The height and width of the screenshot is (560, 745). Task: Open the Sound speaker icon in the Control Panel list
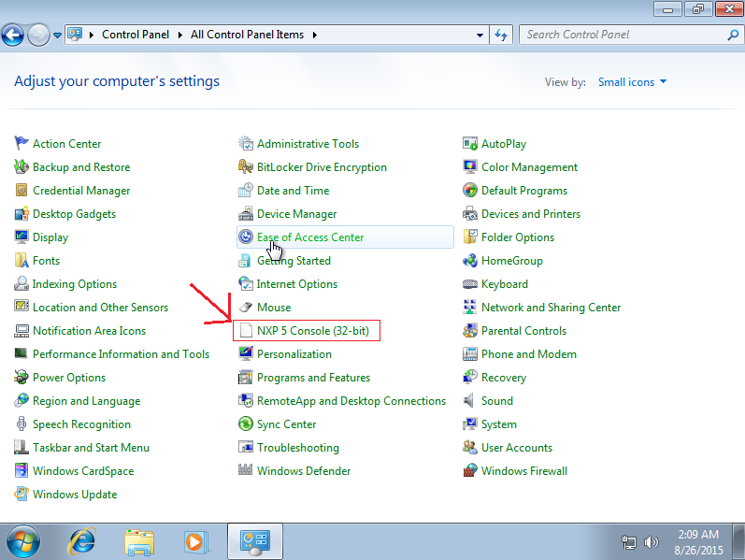(x=470, y=400)
